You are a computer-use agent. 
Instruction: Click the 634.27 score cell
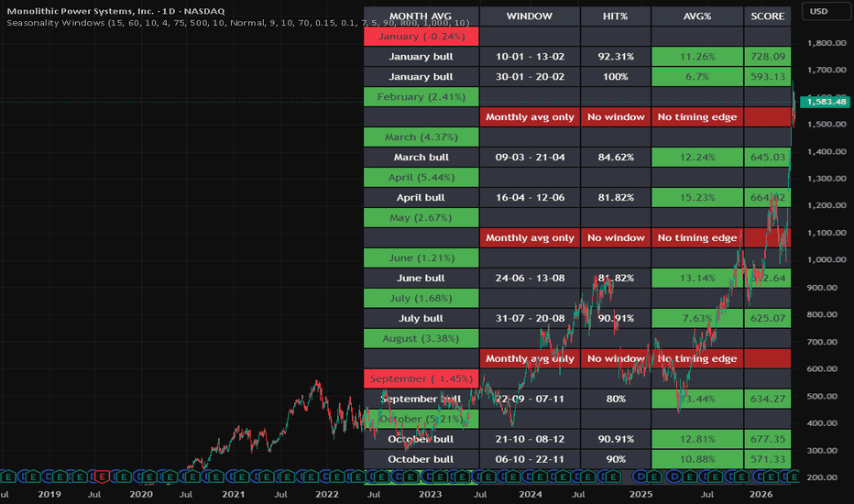tap(767, 400)
